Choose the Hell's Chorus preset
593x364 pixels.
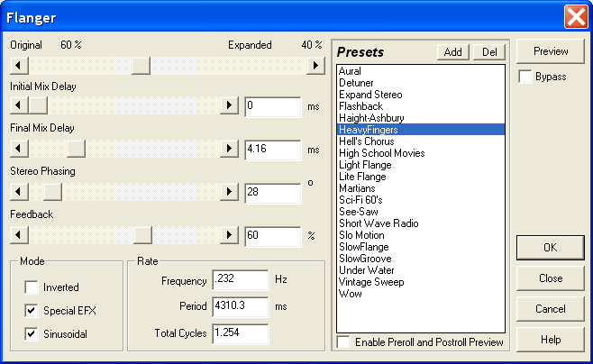pos(368,141)
